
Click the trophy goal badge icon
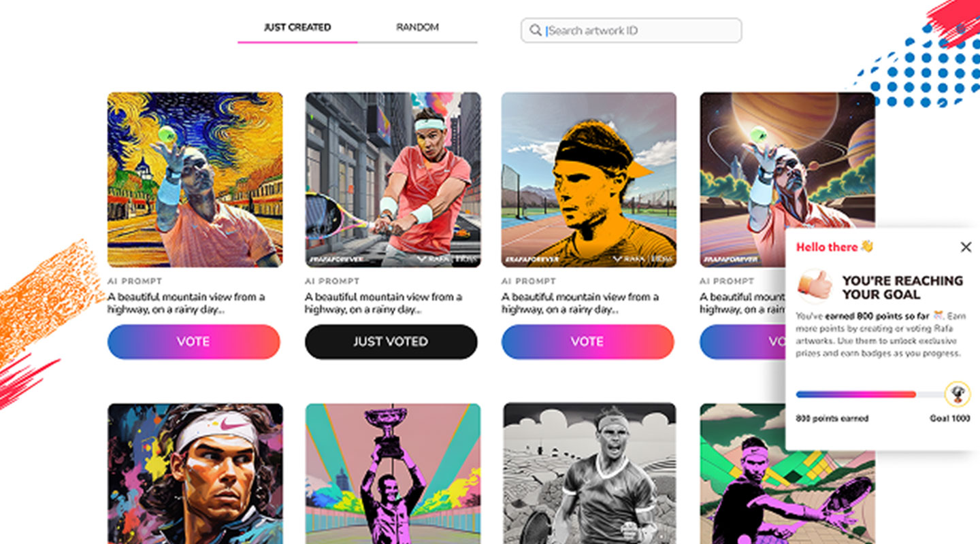point(958,394)
